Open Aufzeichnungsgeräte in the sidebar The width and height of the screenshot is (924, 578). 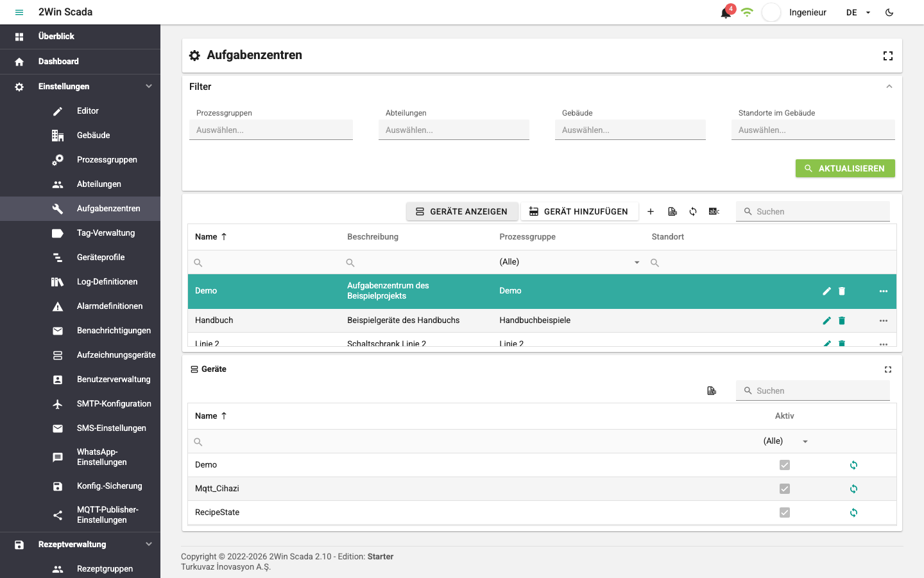[x=80, y=355]
